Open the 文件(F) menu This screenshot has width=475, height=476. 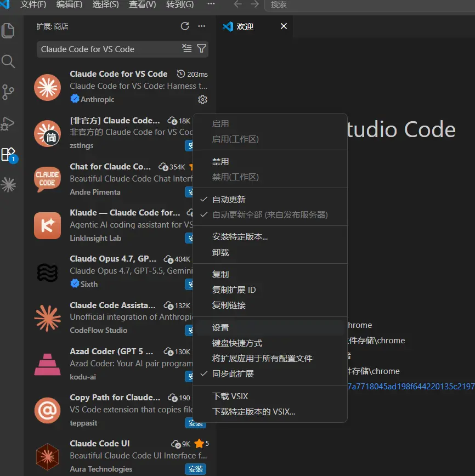[33, 4]
